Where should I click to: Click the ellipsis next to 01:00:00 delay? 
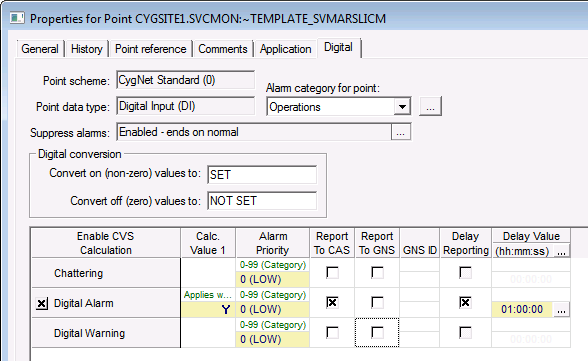[x=561, y=310]
